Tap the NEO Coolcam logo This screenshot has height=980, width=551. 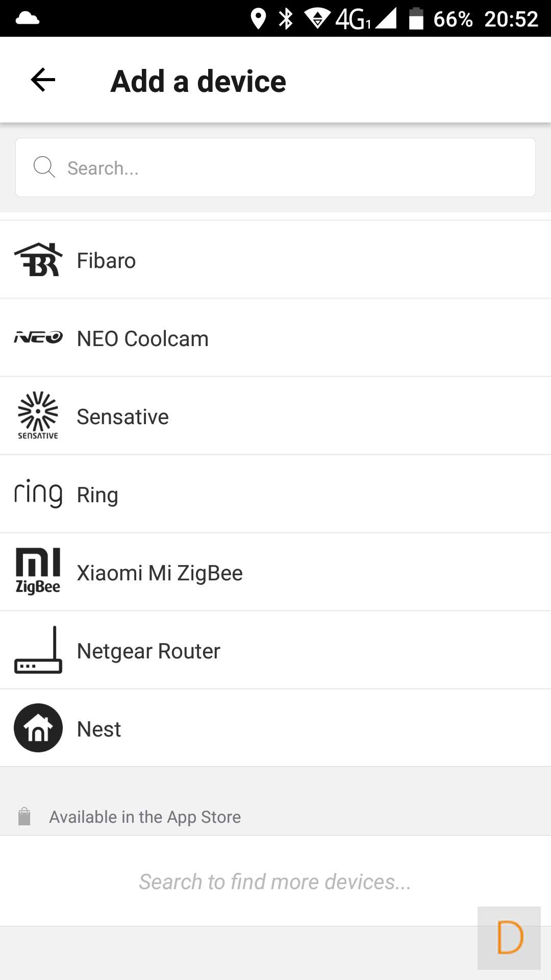[x=38, y=337]
